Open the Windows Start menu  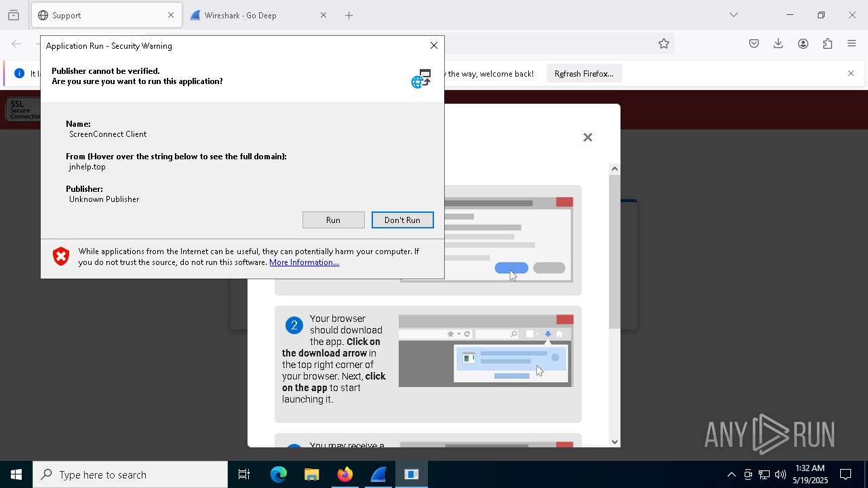point(16,474)
